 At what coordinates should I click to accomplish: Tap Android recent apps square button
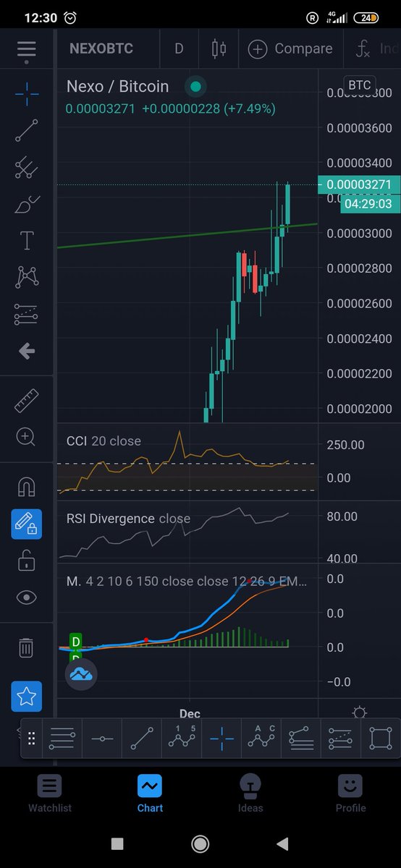(117, 843)
